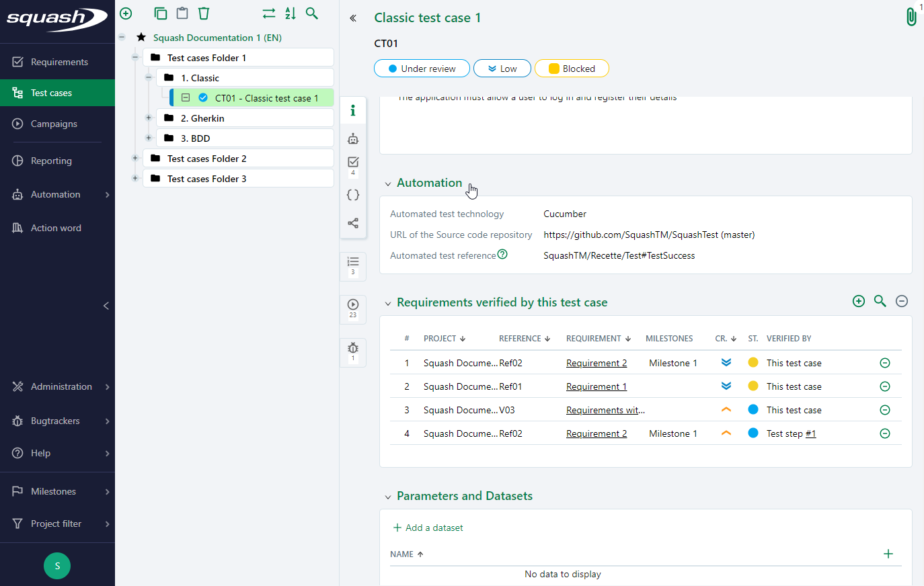Image resolution: width=924 pixels, height=586 pixels.
Task: Expand the 2. Gherkin folder
Action: click(x=149, y=118)
